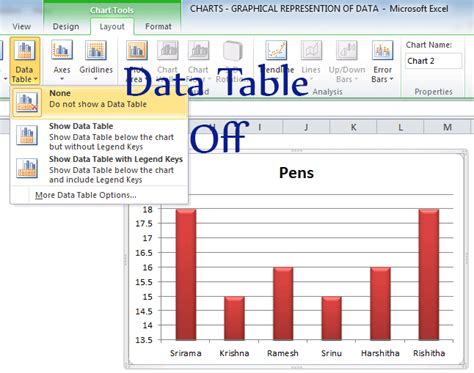
Task: Select column header I
Action: (x=259, y=127)
